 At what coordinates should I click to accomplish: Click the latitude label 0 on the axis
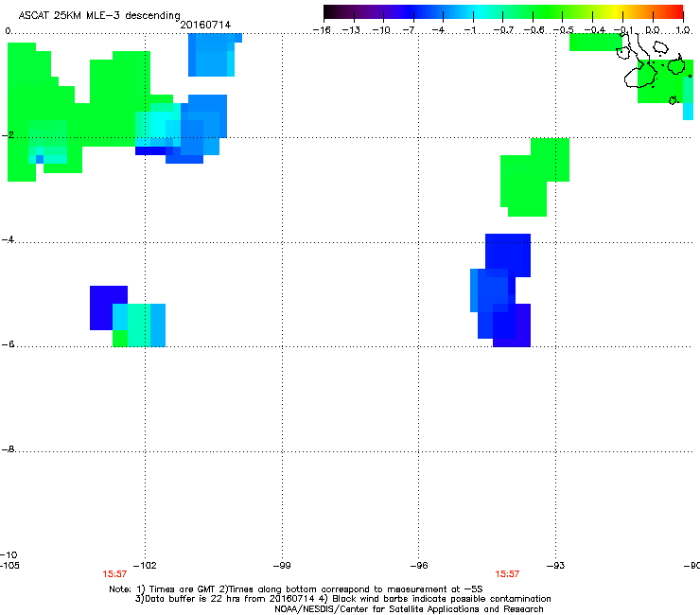tap(8, 31)
